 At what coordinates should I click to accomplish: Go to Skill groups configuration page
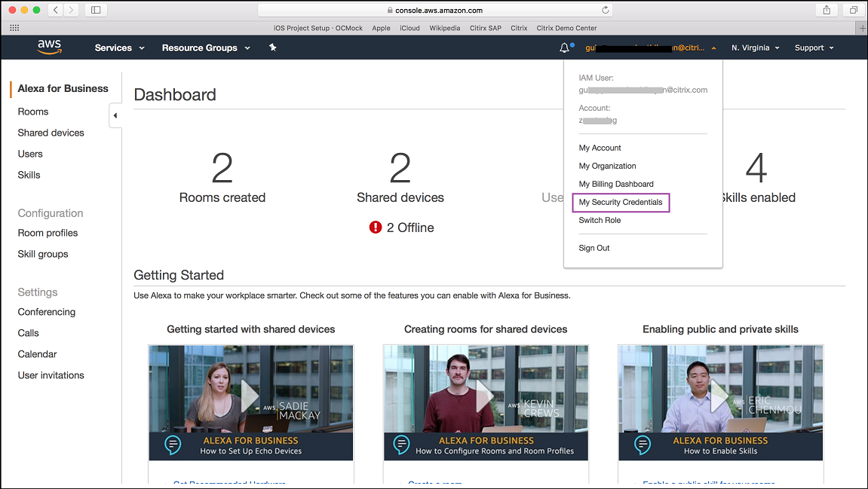click(x=43, y=254)
